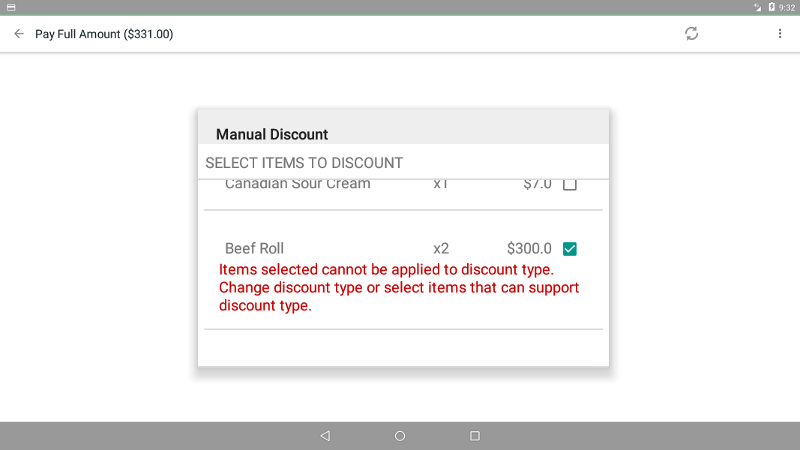Select the Canadian Sour Cream item name

point(297,184)
